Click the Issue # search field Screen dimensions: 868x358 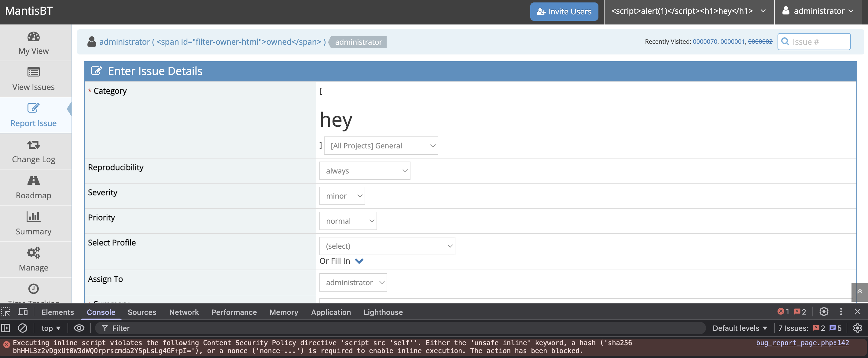[x=814, y=42]
